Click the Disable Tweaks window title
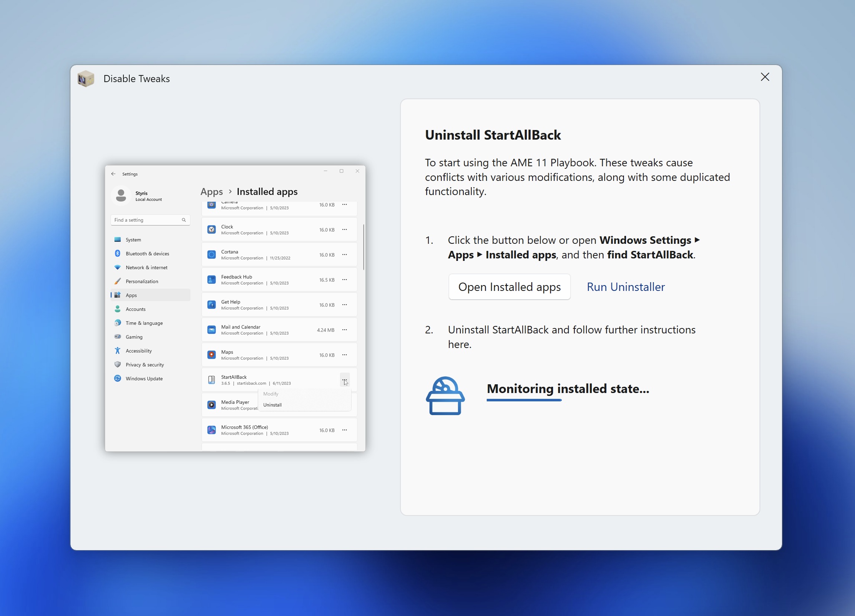This screenshot has width=855, height=616. click(137, 79)
